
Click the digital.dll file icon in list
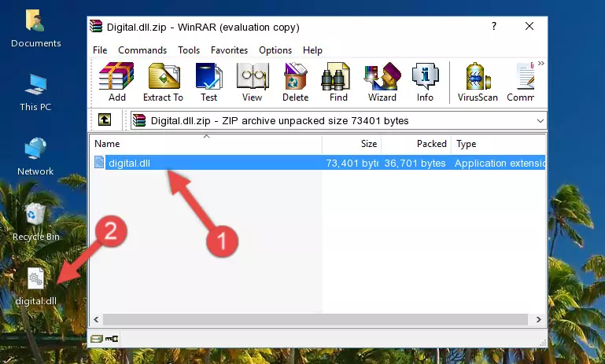pos(99,162)
